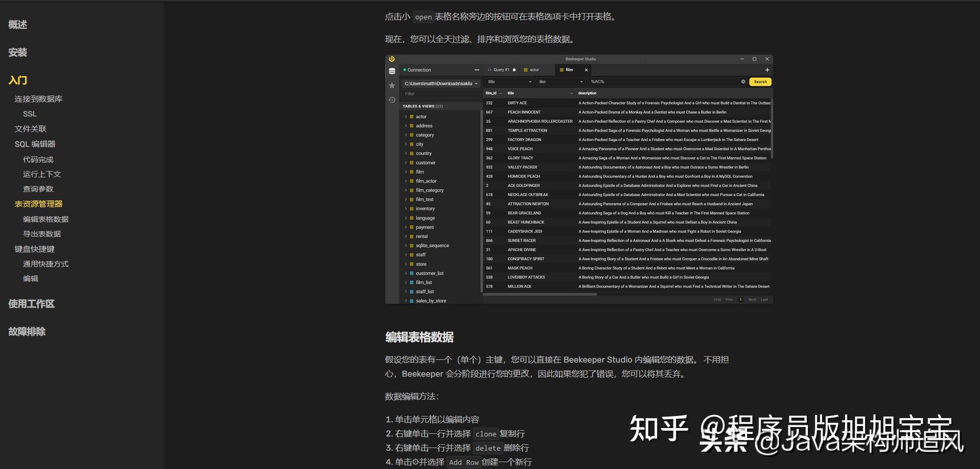Click the table icon beside store in the tree
Viewport: 980px width, 469px height.
pyautogui.click(x=412, y=264)
